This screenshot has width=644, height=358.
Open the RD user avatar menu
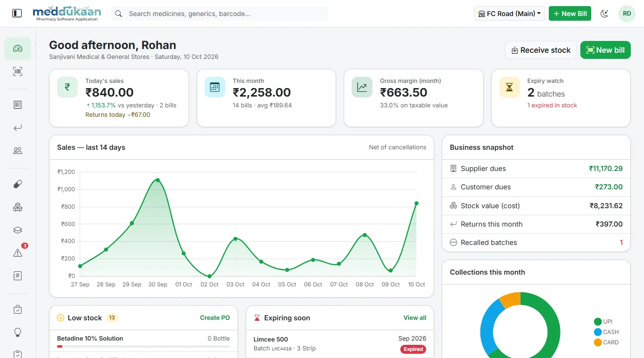click(x=627, y=14)
